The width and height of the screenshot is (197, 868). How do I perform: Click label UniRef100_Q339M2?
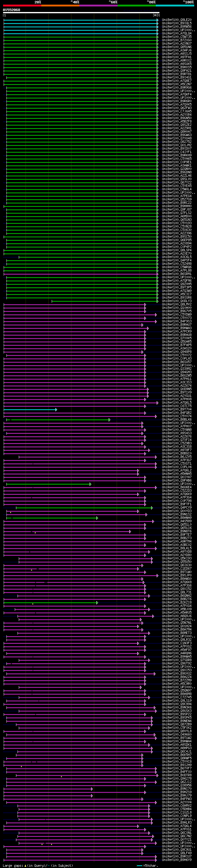(177, 369)
